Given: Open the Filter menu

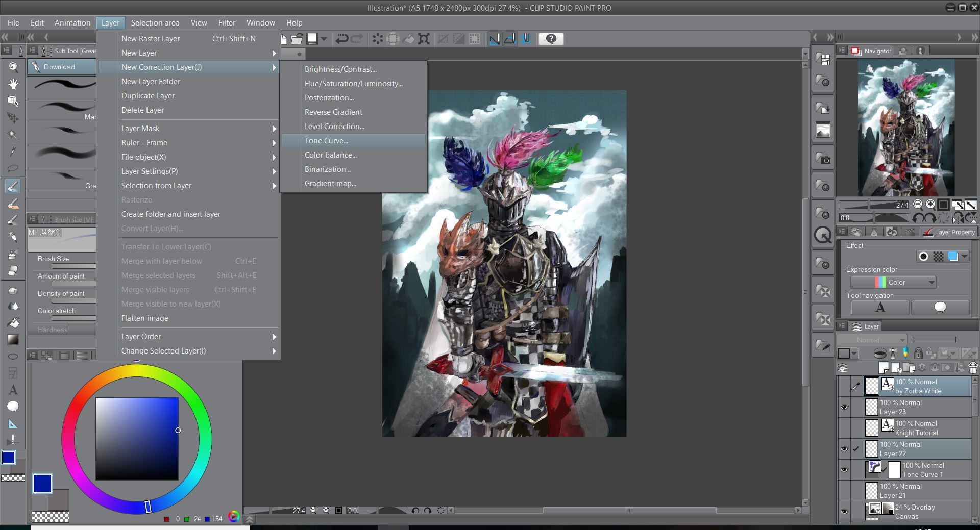Looking at the screenshot, I should (x=227, y=23).
